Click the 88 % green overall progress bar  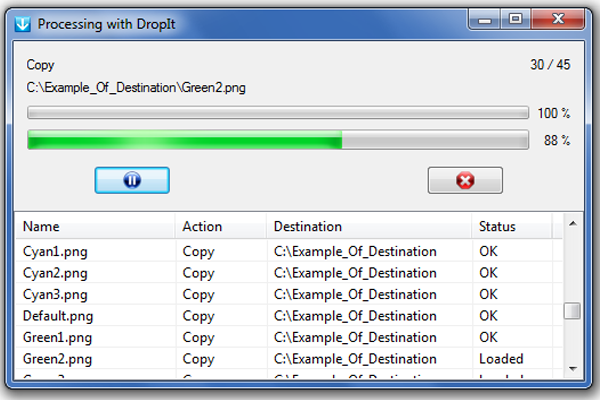(x=278, y=140)
